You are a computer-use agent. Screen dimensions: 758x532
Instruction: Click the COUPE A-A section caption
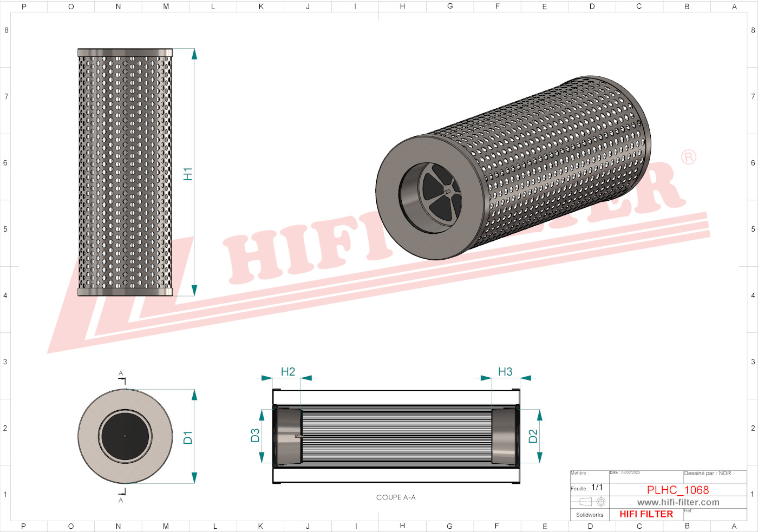click(x=396, y=497)
